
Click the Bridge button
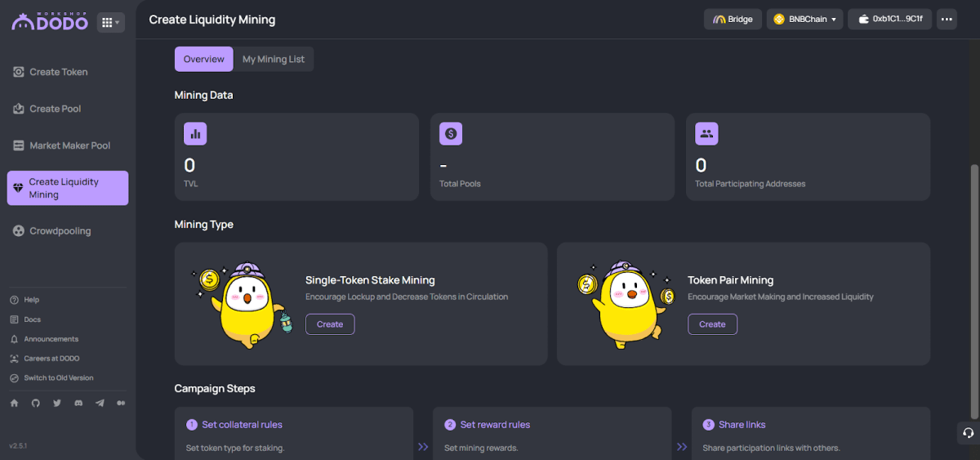(733, 19)
